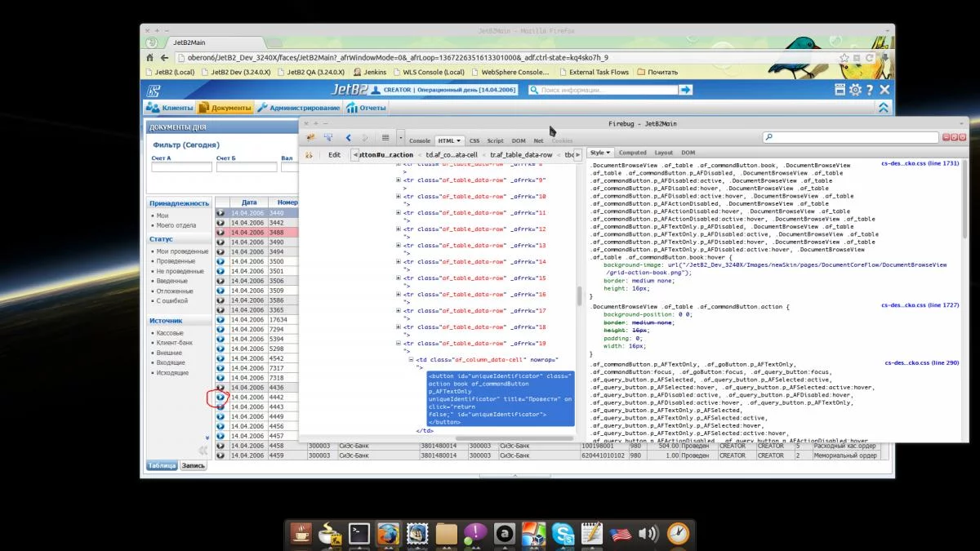Click the search go arrow in JetB2
Screen dimensions: 980x551
tap(686, 90)
